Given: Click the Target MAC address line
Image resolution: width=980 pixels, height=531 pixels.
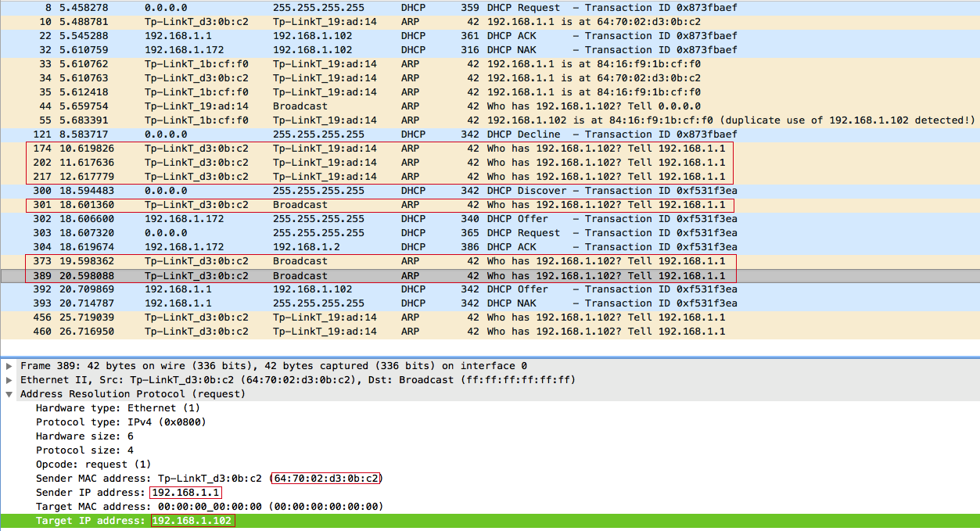Looking at the screenshot, I should click(209, 507).
